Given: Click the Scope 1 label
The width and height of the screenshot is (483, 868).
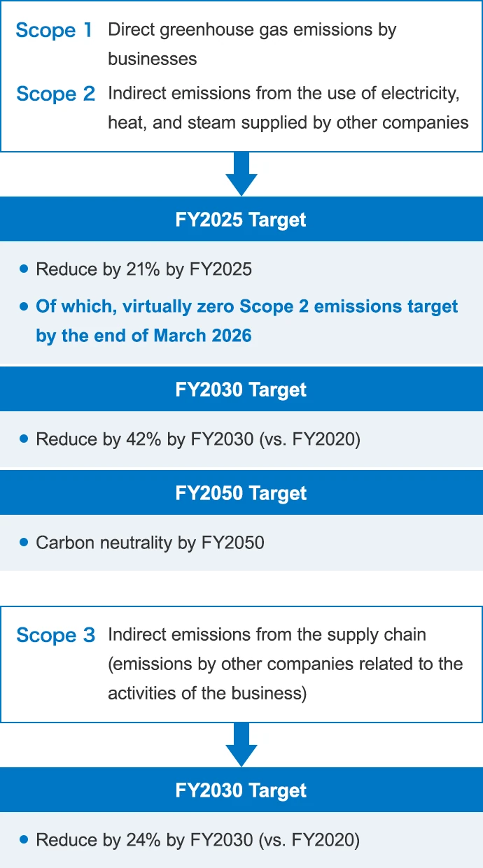Looking at the screenshot, I should click(x=55, y=30).
